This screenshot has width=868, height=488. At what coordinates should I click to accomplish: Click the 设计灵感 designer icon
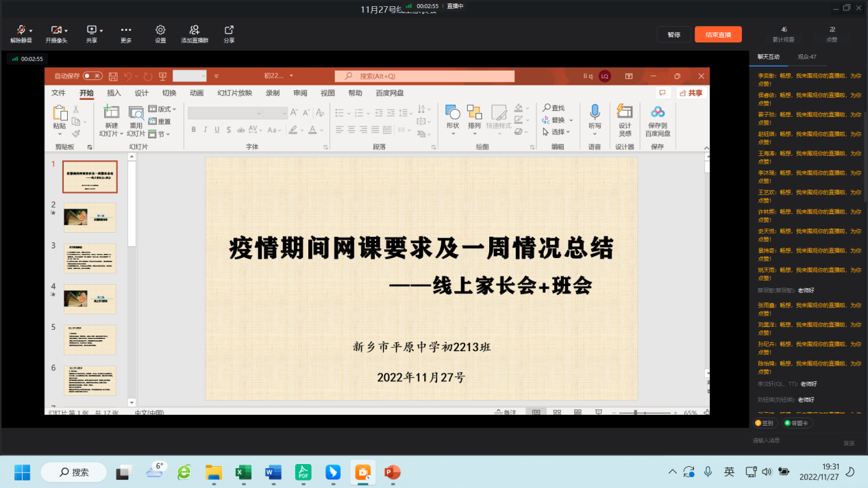[x=625, y=112]
